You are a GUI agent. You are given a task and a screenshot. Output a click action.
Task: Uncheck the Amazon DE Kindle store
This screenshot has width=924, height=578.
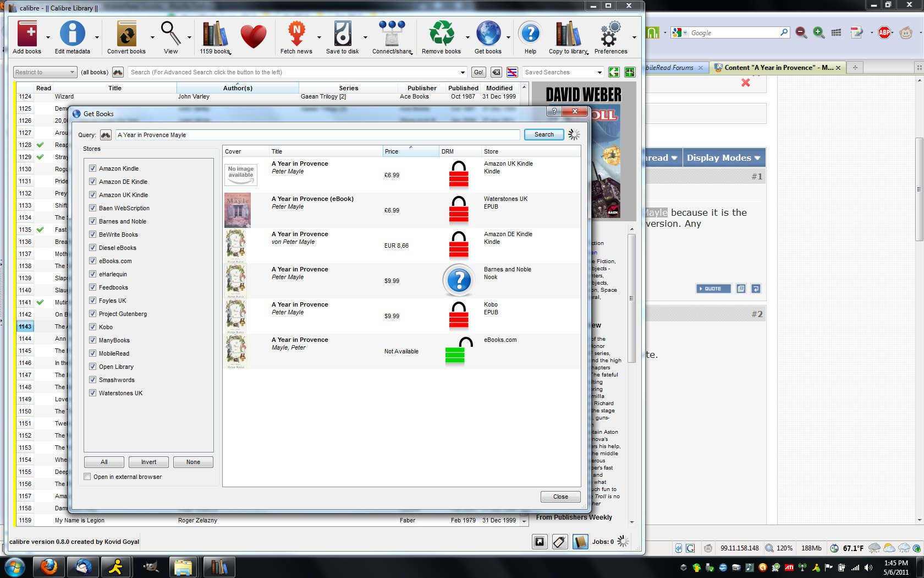point(92,182)
